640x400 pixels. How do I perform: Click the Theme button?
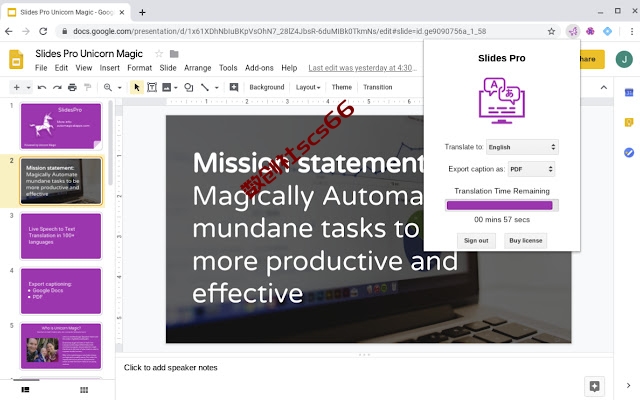pyautogui.click(x=342, y=87)
